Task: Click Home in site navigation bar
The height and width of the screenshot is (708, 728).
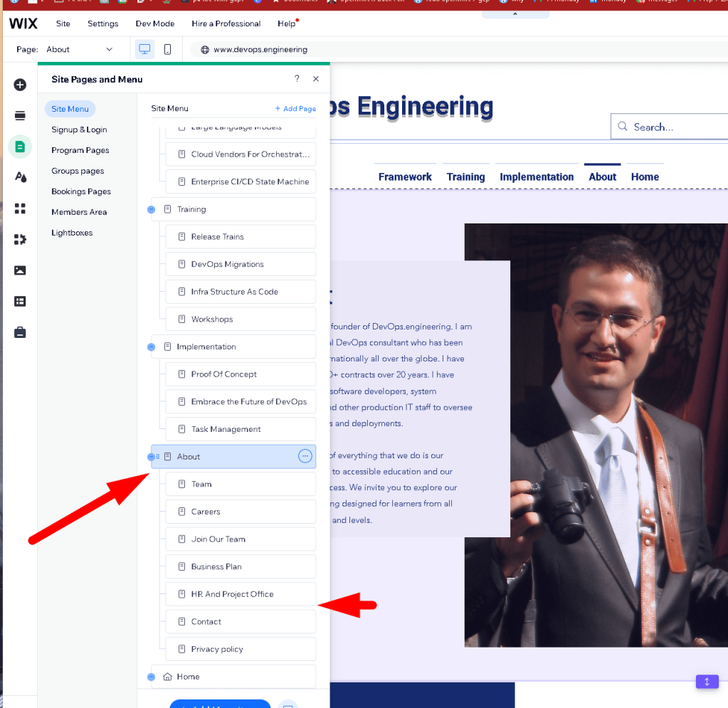Action: tap(645, 177)
